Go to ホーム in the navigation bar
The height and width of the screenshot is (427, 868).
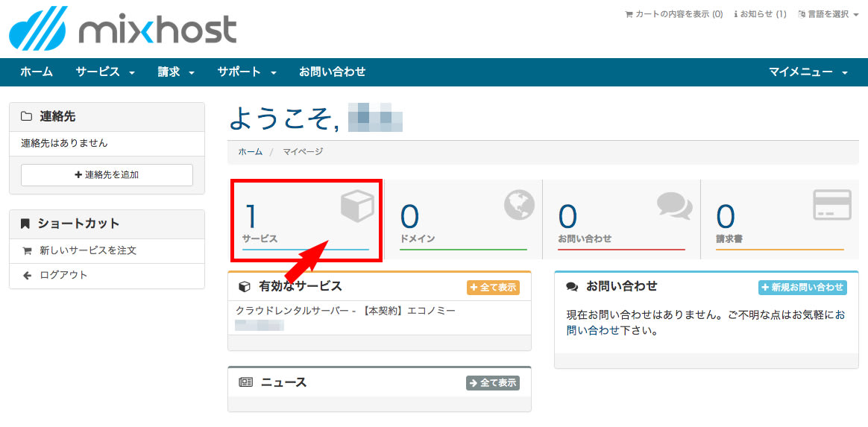(x=37, y=72)
